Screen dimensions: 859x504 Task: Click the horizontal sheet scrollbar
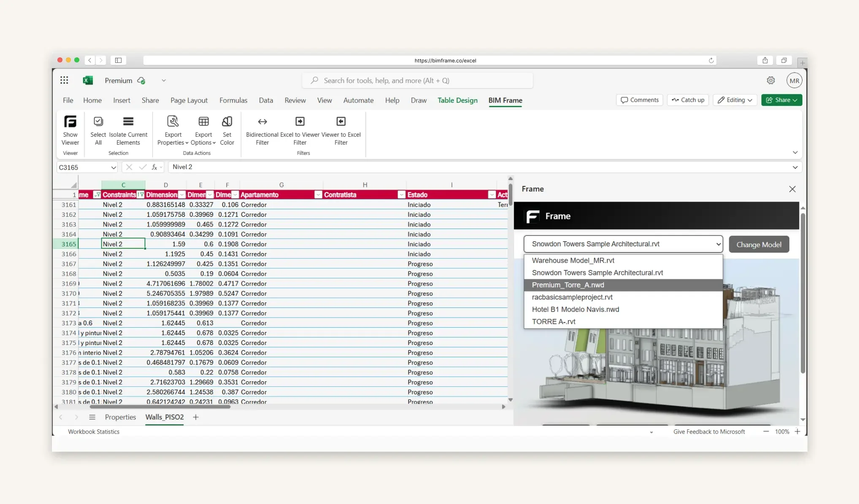160,407
